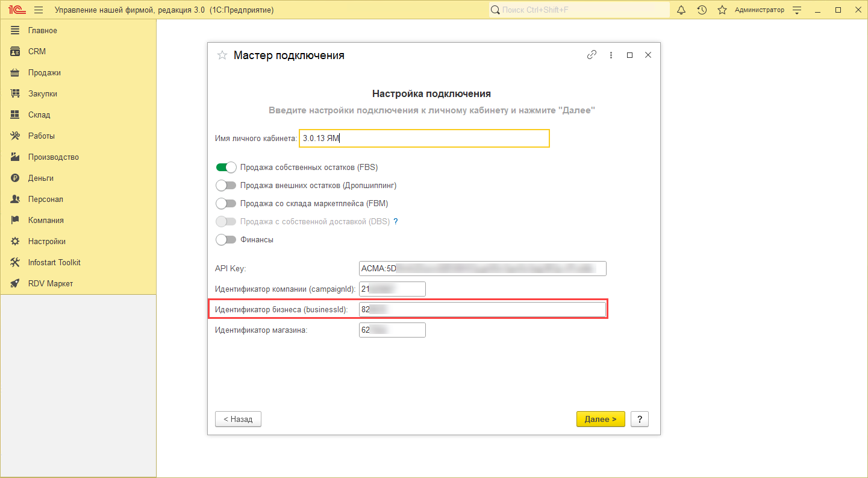Click the Администратор user name
Screen dimensions: 868x478
tap(760, 10)
